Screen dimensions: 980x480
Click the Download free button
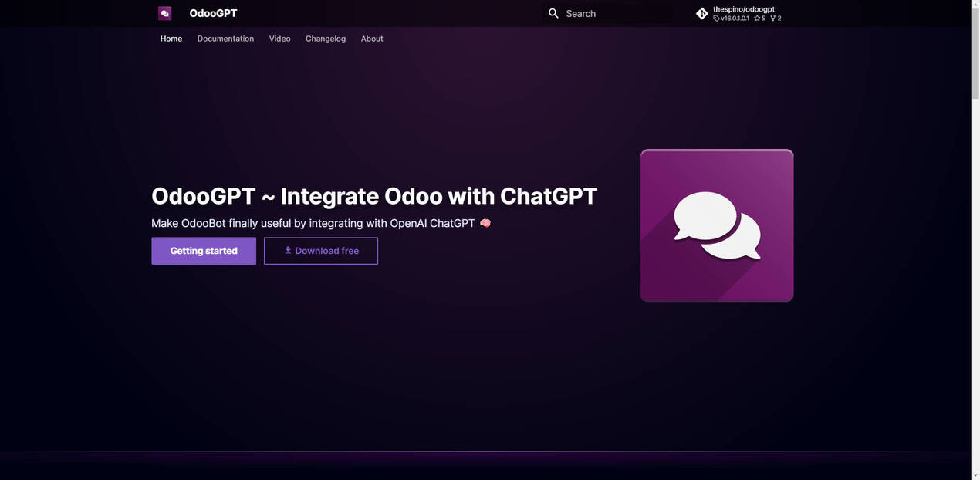[320, 250]
